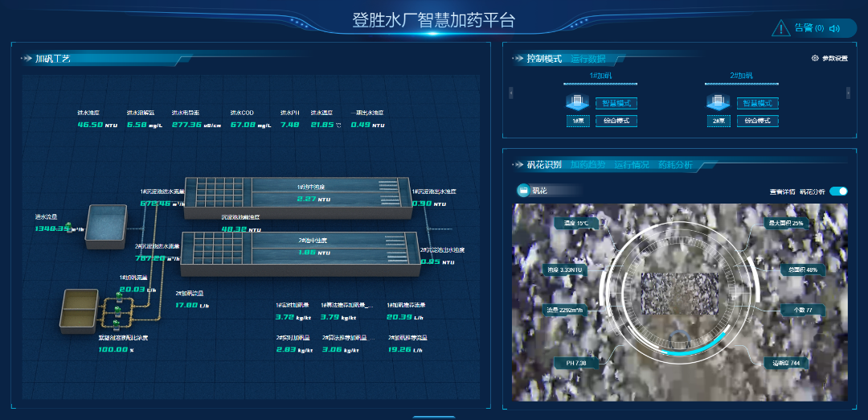Click the 277.36 uS/cm conductivity value

click(197, 126)
